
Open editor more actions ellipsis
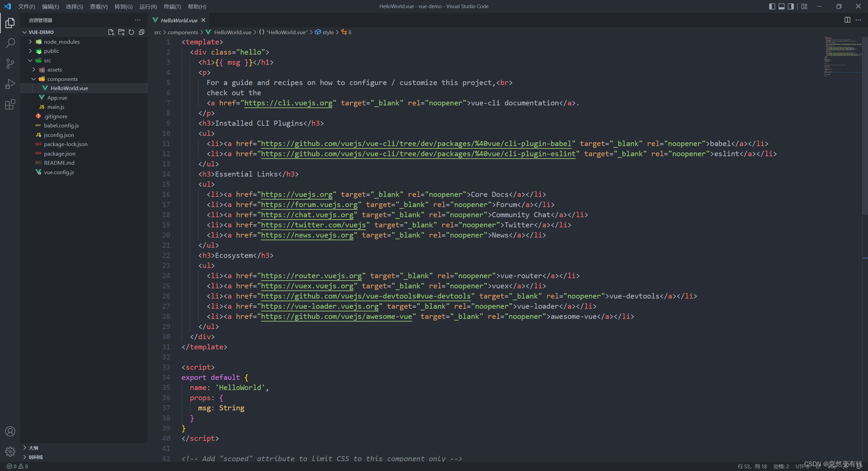pyautogui.click(x=858, y=20)
